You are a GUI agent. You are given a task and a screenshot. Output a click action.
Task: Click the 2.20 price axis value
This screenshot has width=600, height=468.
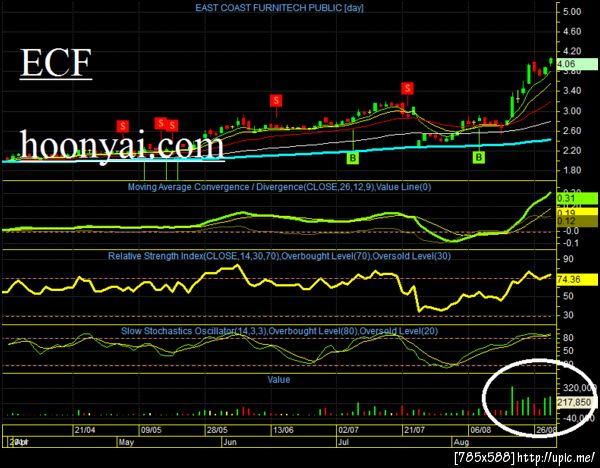[x=572, y=150]
